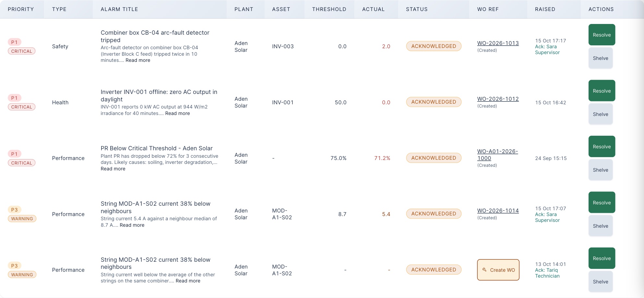Image resolution: width=644 pixels, height=298 pixels.
Task: Click Acknowledged status badge for INV-003 alarm
Action: (x=434, y=46)
